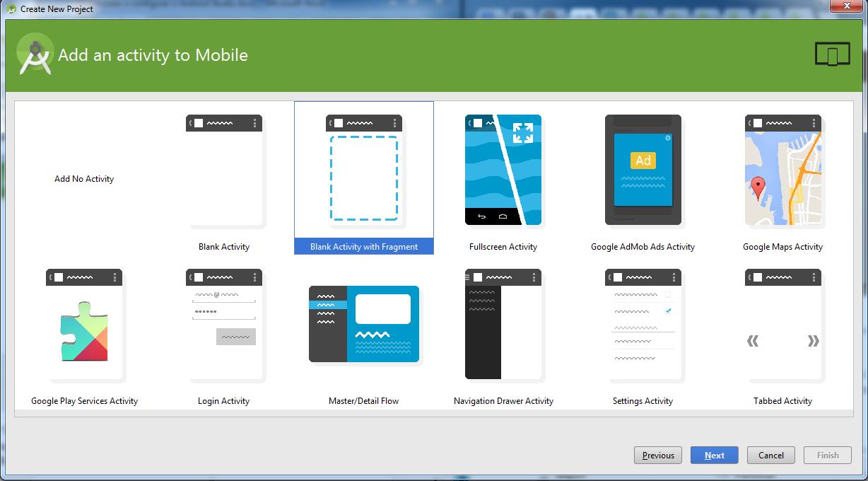Choose the Fullscreen Activity template icon
Screen dimensions: 868x481
pyautogui.click(x=503, y=170)
